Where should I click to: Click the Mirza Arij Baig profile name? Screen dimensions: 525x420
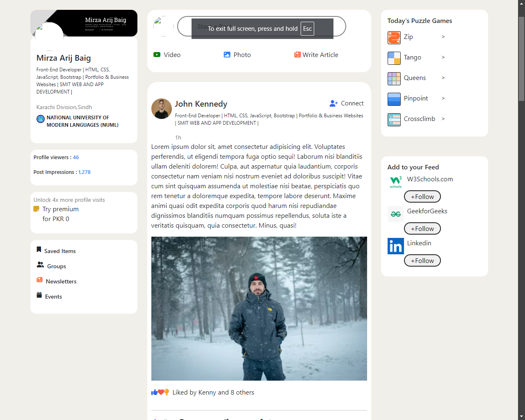point(64,58)
